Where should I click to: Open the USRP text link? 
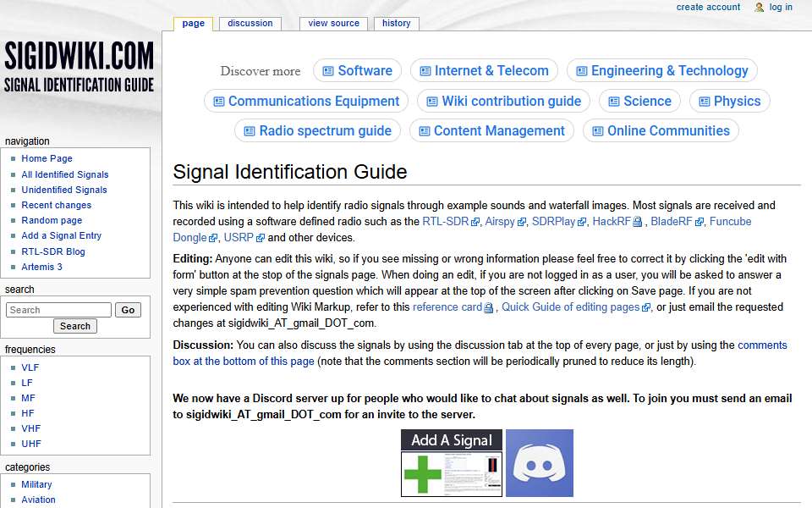click(x=239, y=237)
